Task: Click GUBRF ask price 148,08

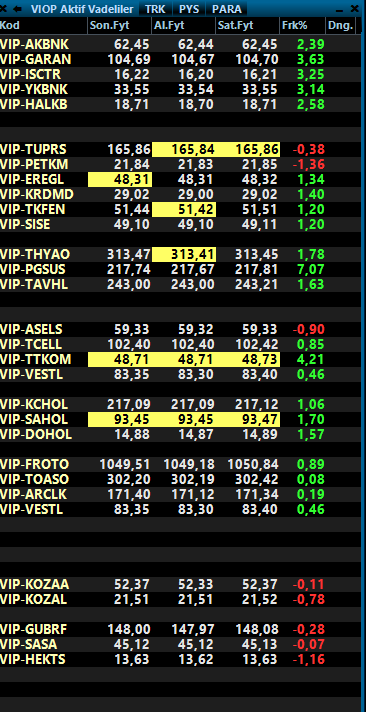Action: point(257,629)
